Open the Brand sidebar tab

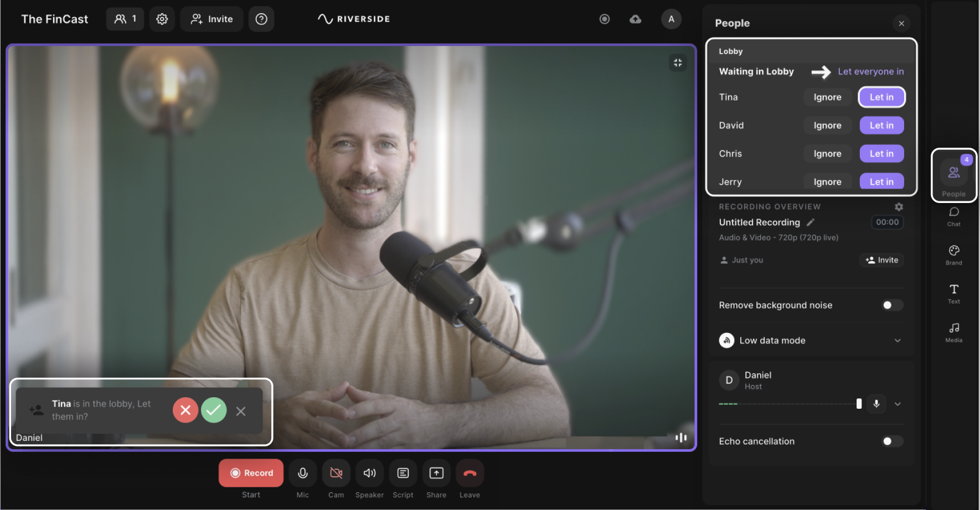953,255
